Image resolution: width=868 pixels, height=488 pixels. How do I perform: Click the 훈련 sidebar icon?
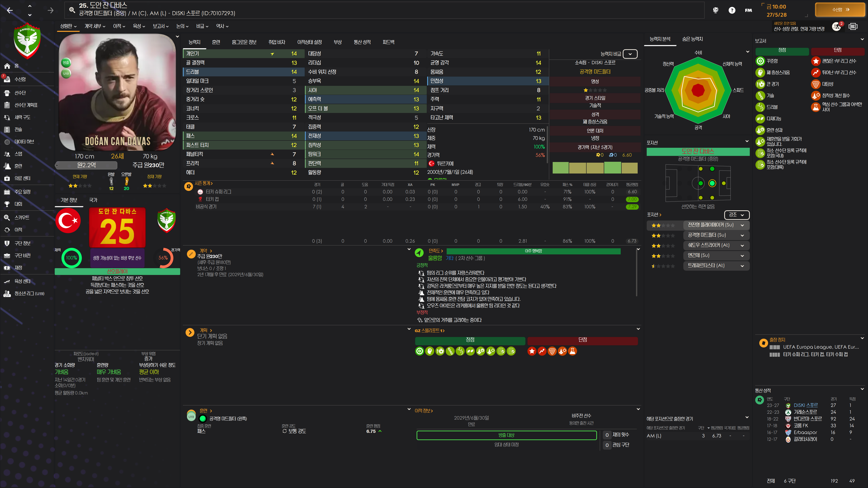pyautogui.click(x=7, y=166)
